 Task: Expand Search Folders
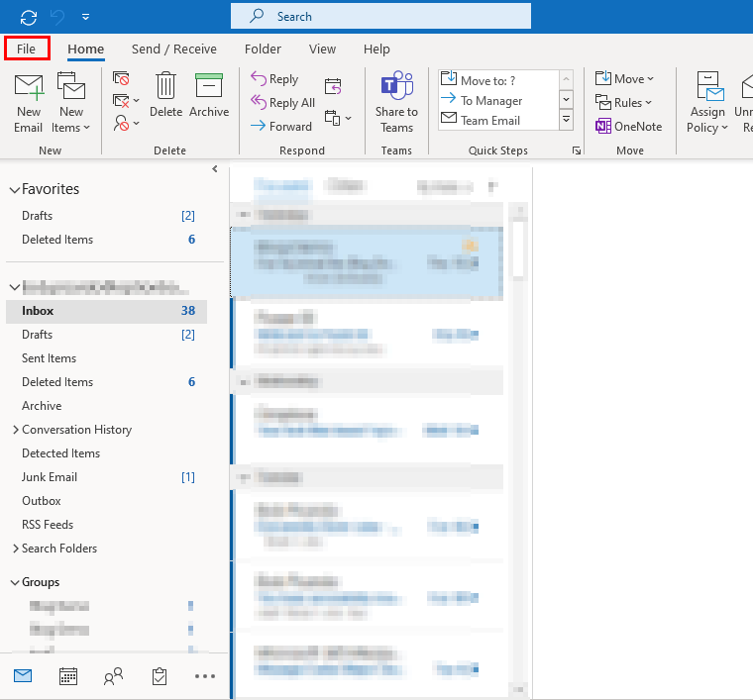pyautogui.click(x=16, y=549)
